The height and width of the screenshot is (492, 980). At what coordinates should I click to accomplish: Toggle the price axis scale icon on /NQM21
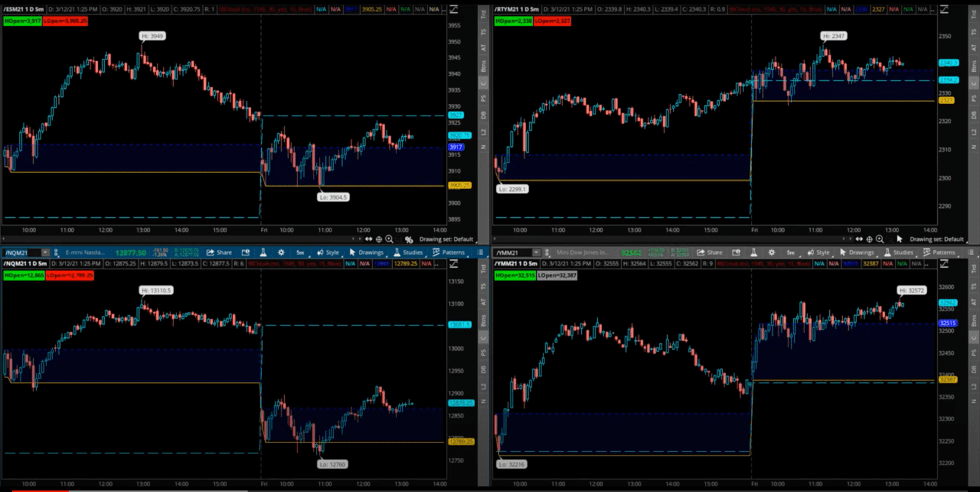[454, 264]
